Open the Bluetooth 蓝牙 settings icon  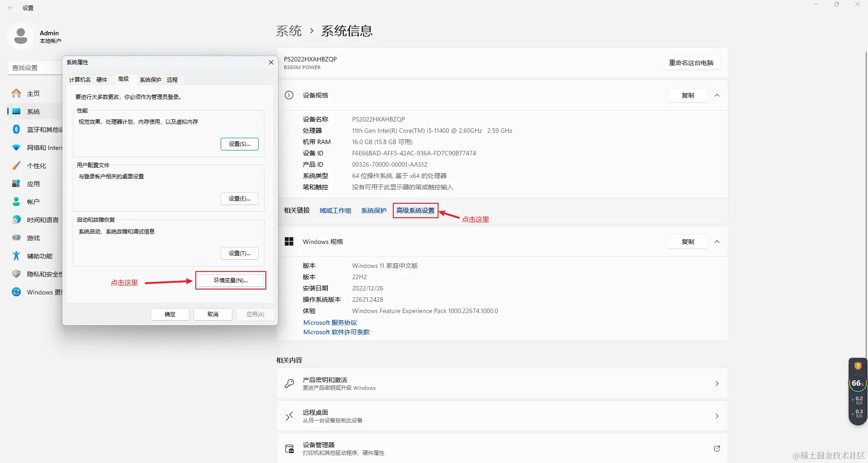pyautogui.click(x=16, y=130)
